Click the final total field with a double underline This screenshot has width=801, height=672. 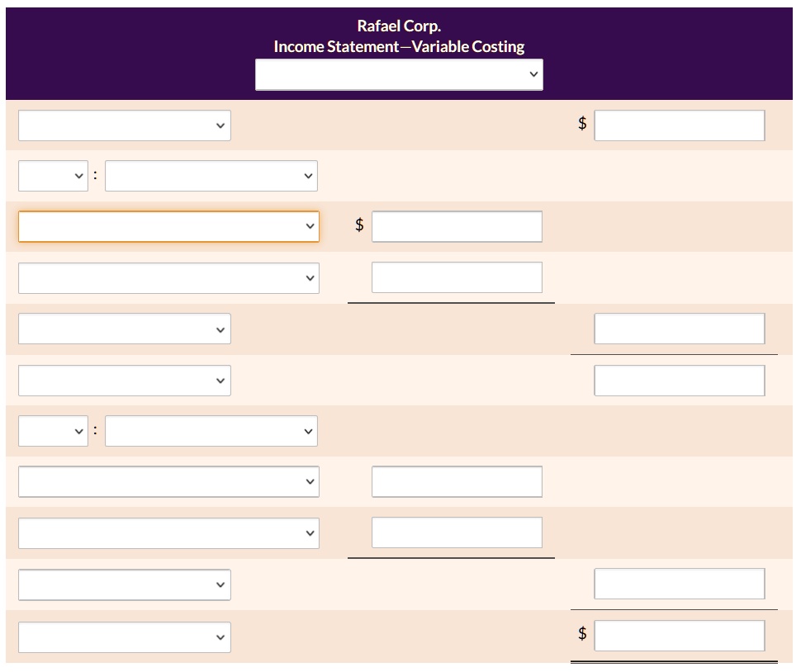pyautogui.click(x=679, y=636)
